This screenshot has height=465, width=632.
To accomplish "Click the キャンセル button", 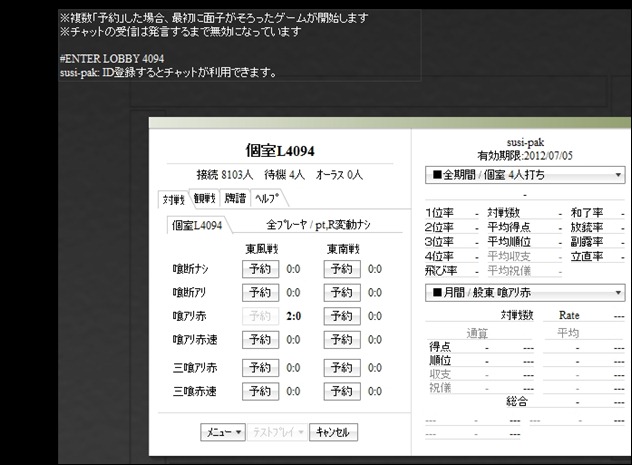I will pyautogui.click(x=333, y=432).
